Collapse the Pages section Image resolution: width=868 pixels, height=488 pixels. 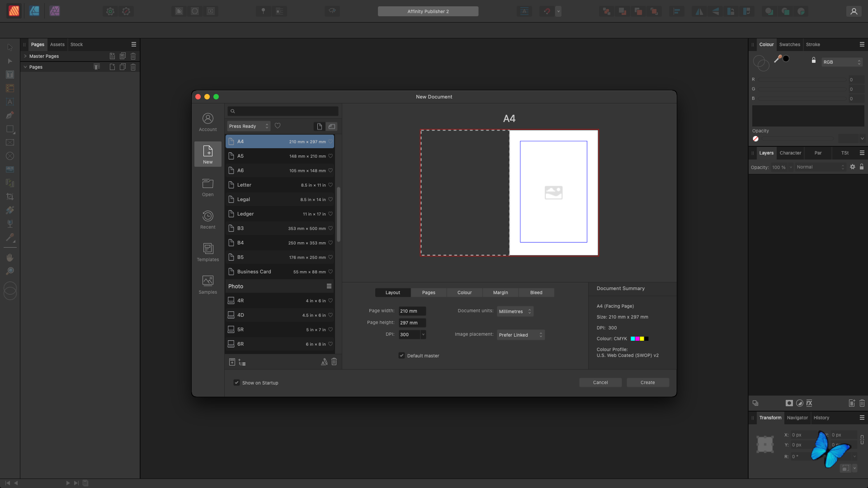25,67
